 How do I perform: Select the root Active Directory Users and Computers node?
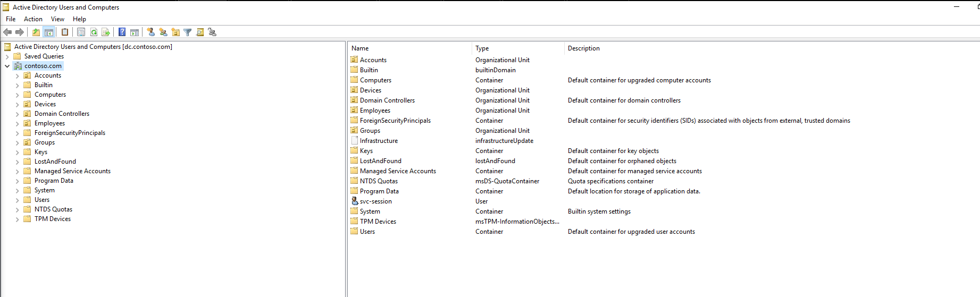pos(93,47)
